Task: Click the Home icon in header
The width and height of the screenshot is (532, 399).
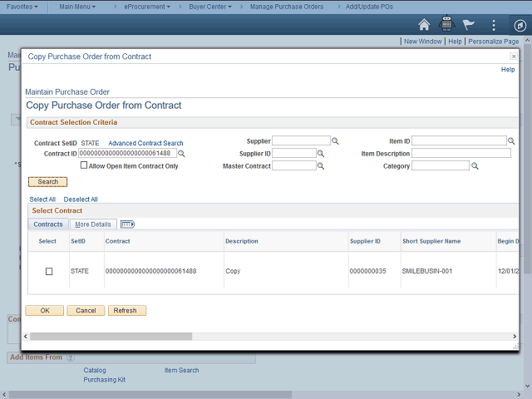Action: click(425, 24)
